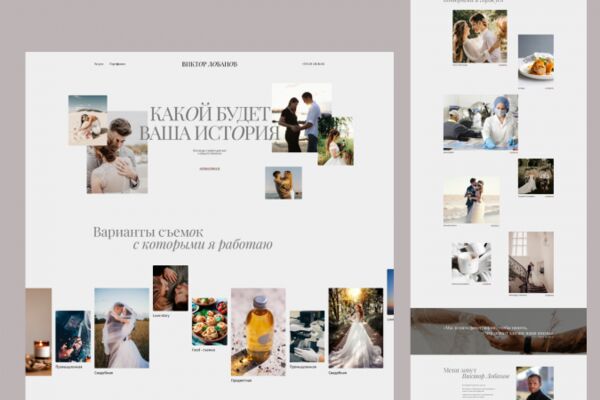Select the gloved hands industrial photo
This screenshot has width=600, height=400.
click(x=307, y=336)
